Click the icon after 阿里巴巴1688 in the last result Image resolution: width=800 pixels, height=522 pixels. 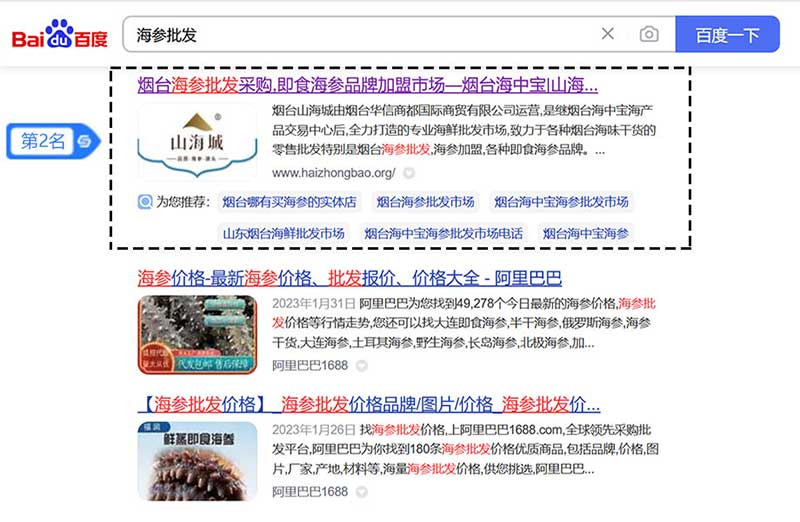(362, 492)
